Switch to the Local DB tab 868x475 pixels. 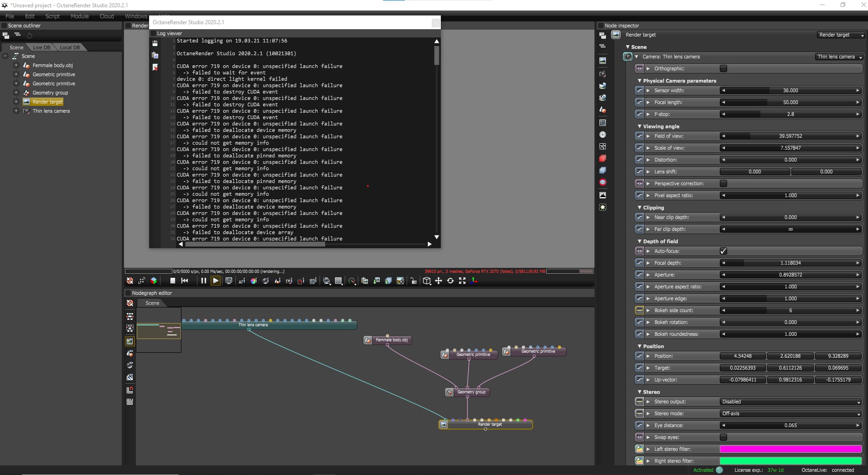tap(70, 47)
